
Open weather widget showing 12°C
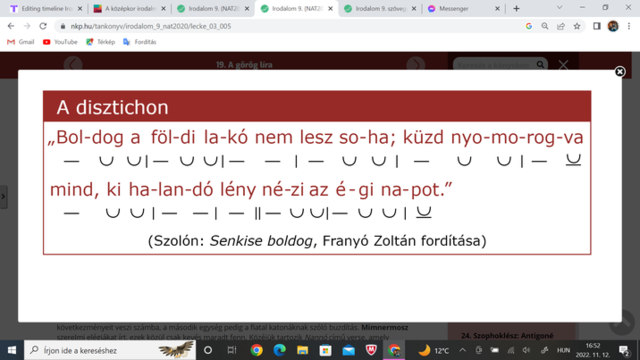(433, 350)
